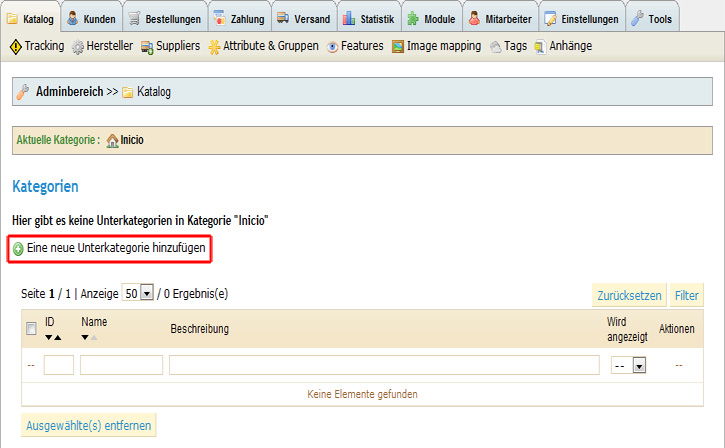Click the Tools wrench icon
This screenshot has height=448, width=725.
coord(637,18)
